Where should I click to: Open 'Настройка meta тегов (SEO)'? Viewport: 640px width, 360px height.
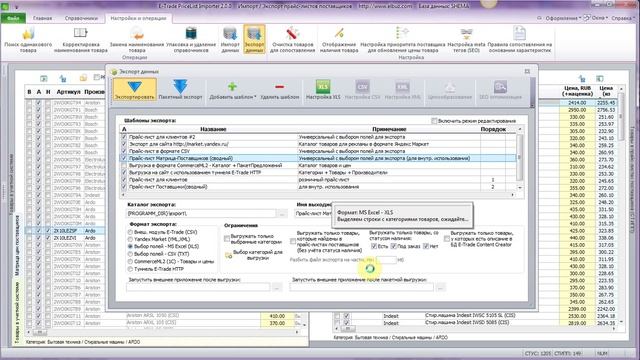coord(466,40)
